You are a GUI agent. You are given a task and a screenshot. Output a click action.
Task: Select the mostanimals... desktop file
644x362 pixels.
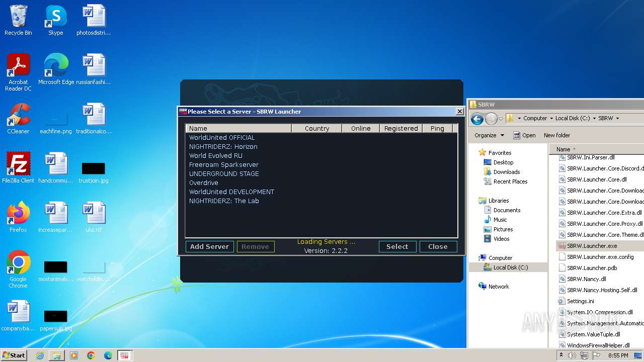click(x=56, y=270)
